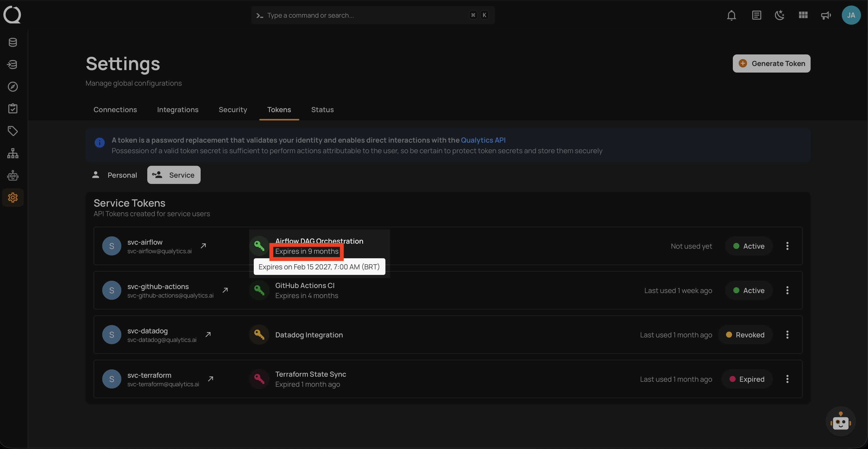Click 'Expired 1 month ago' text
The width and height of the screenshot is (868, 449).
coord(308,384)
